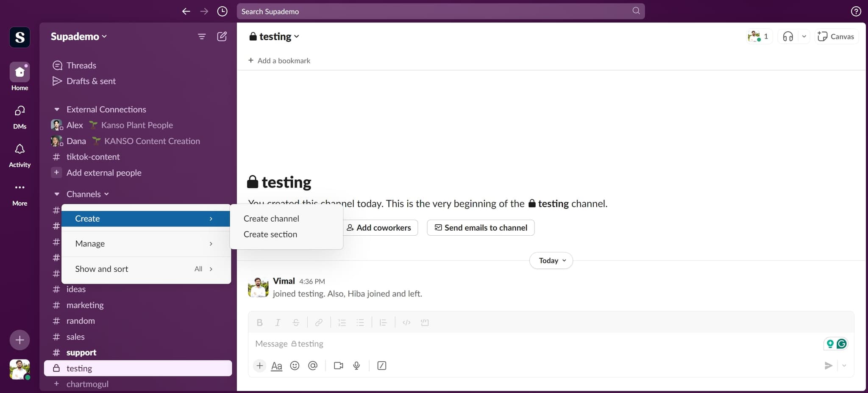Open the emoji picker in composer

point(295,365)
